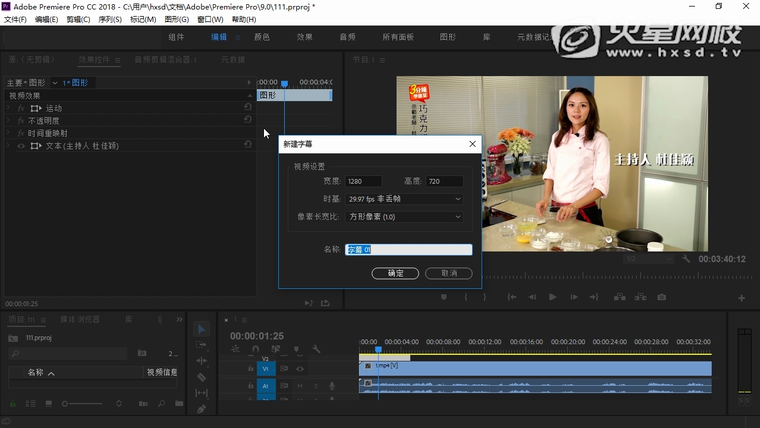Open the 像素长宽比 pixel aspect dropdown
Screen dimensions: 760x428
click(x=404, y=216)
